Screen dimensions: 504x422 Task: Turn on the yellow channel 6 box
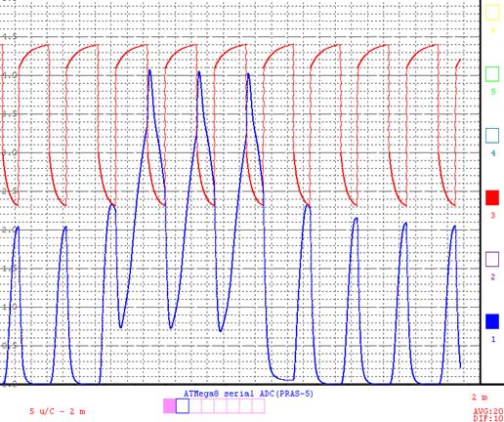492,13
